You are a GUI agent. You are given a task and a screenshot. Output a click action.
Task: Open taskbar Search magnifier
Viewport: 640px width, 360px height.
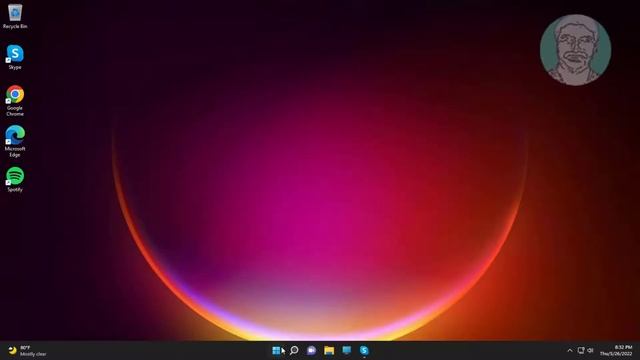point(294,351)
